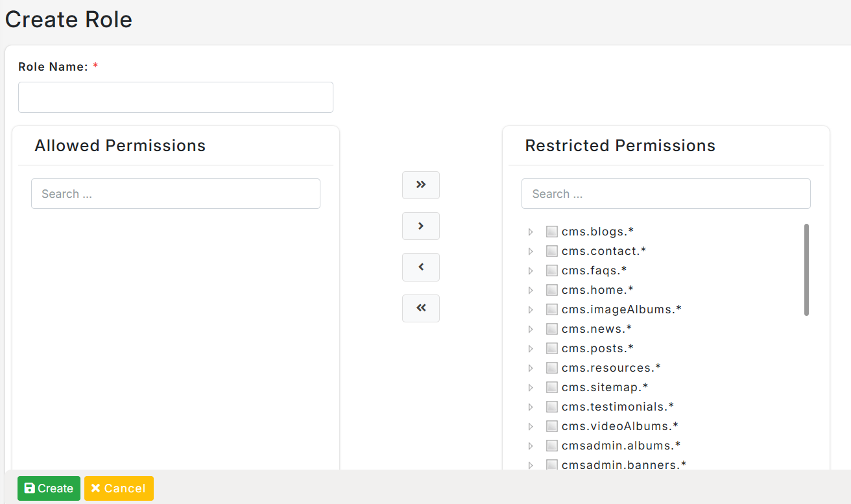Click the cms.videoAlbums.* label text
Image resolution: width=851 pixels, height=504 pixels.
pyautogui.click(x=620, y=426)
